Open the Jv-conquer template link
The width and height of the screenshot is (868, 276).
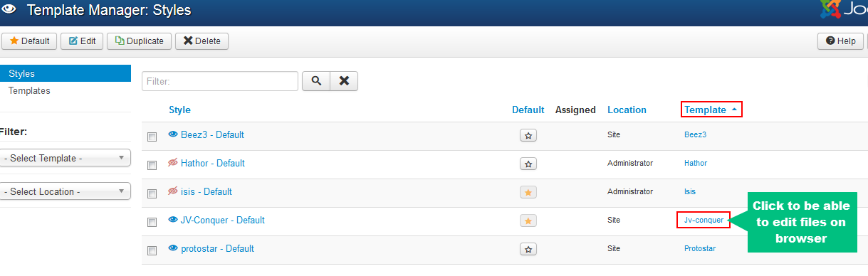704,221
